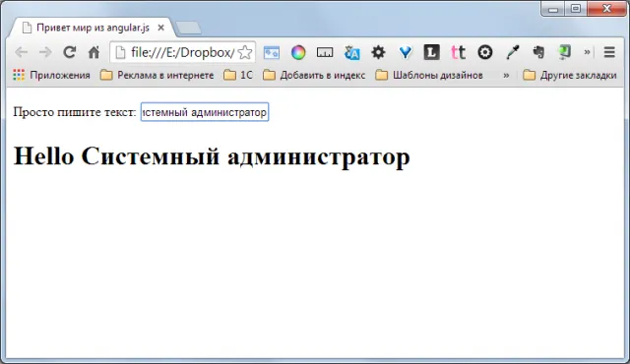Minimize the browser window
This screenshot has height=364, width=630.
coord(553,9)
